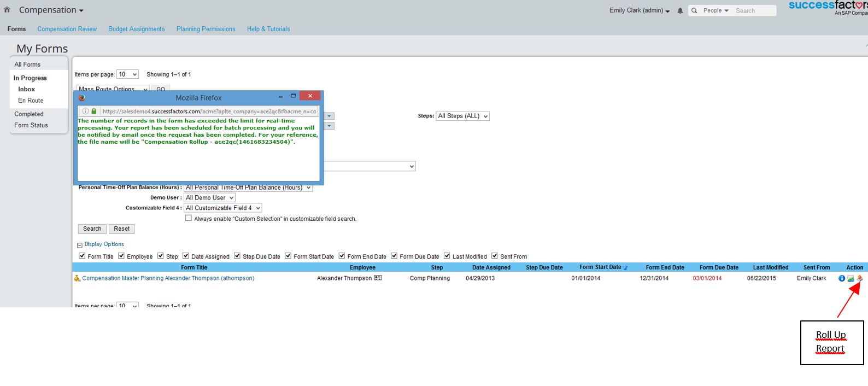The height and width of the screenshot is (386, 868).
Task: Click the search magnifier icon
Action: pyautogui.click(x=694, y=10)
